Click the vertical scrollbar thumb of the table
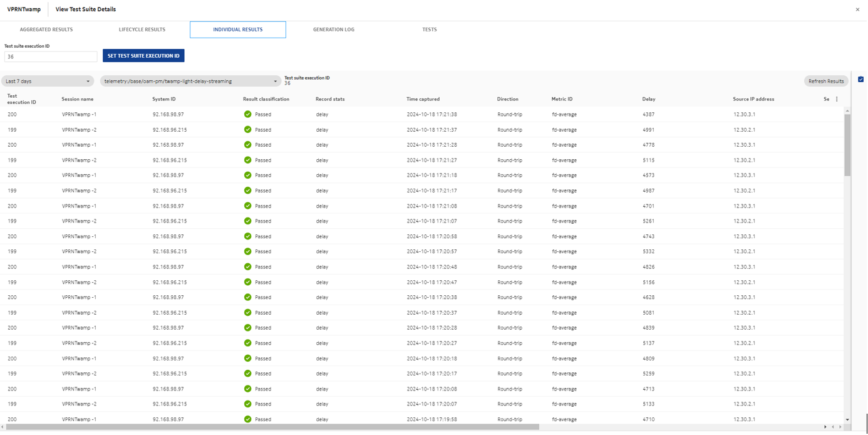The image size is (868, 435). (847, 144)
